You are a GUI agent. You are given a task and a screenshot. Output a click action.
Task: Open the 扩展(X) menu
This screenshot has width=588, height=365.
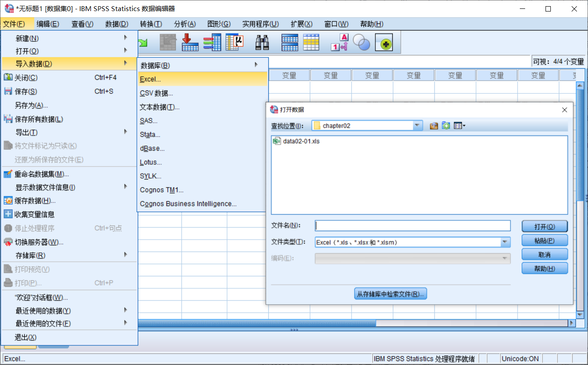(302, 24)
